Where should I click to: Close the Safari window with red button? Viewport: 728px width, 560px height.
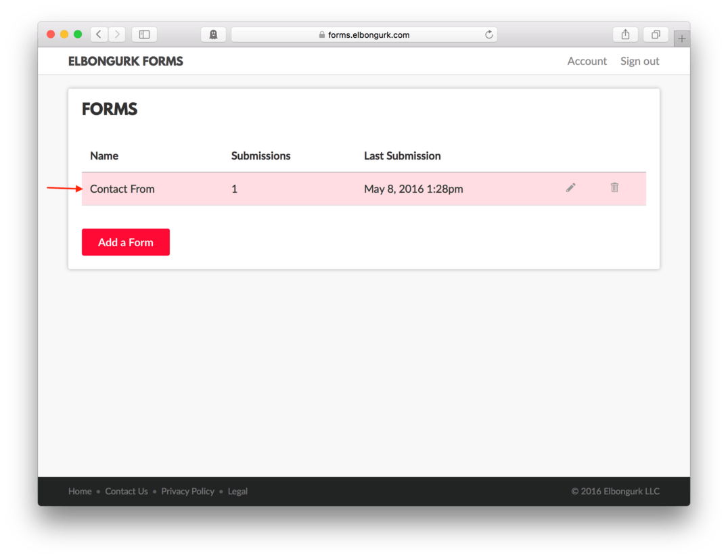(51, 34)
